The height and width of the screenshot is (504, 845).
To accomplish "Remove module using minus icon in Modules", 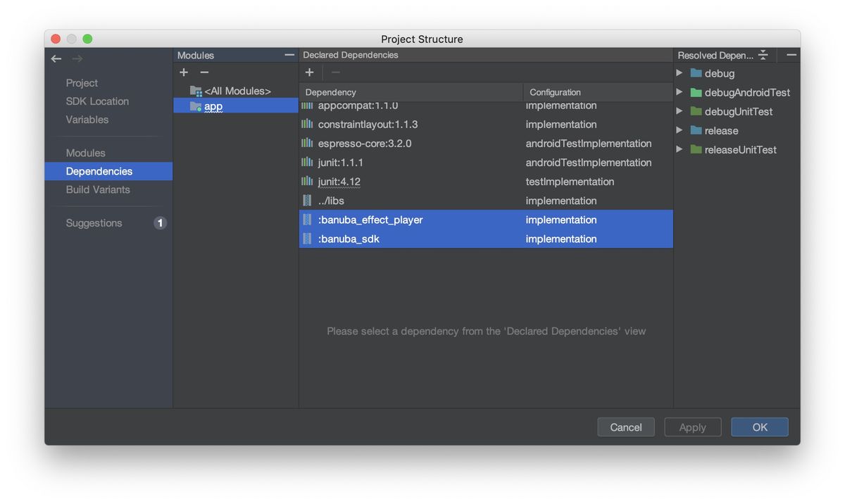I will point(204,73).
